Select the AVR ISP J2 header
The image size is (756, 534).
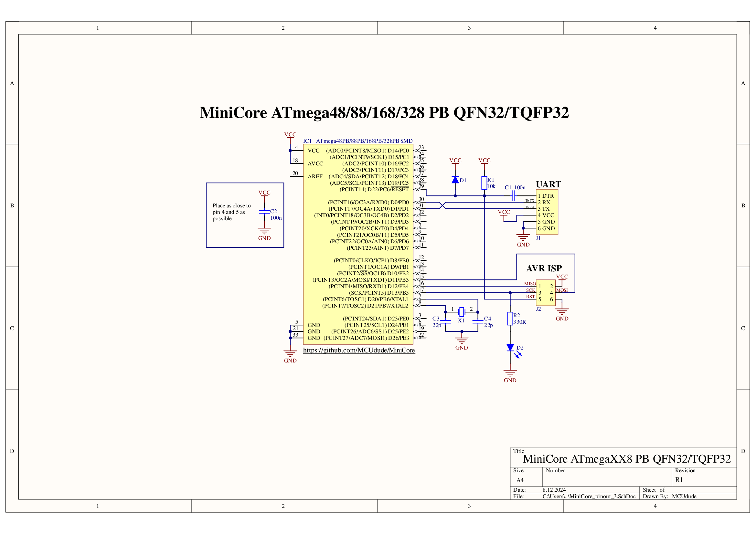coord(546,293)
